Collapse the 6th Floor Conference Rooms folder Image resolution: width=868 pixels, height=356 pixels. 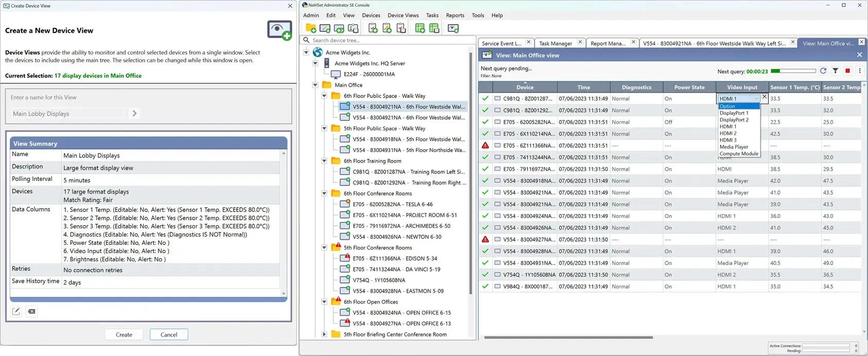pos(324,193)
